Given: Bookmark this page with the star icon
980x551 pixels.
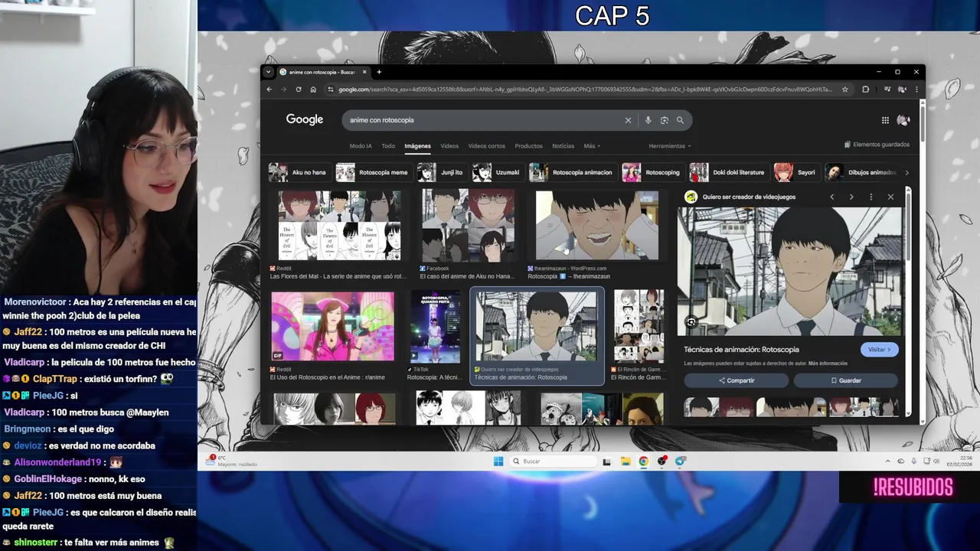Looking at the screenshot, I should tap(845, 90).
